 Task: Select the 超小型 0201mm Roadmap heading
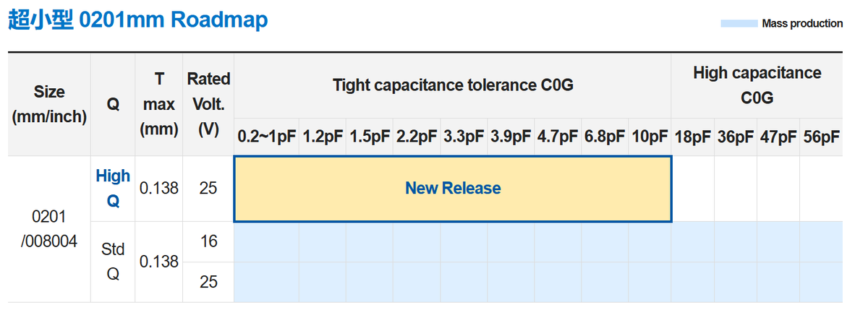(138, 20)
